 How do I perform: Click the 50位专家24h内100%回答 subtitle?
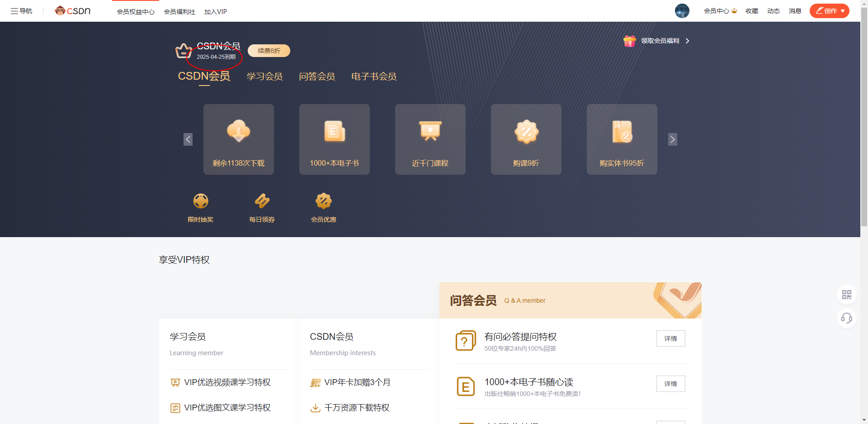520,348
